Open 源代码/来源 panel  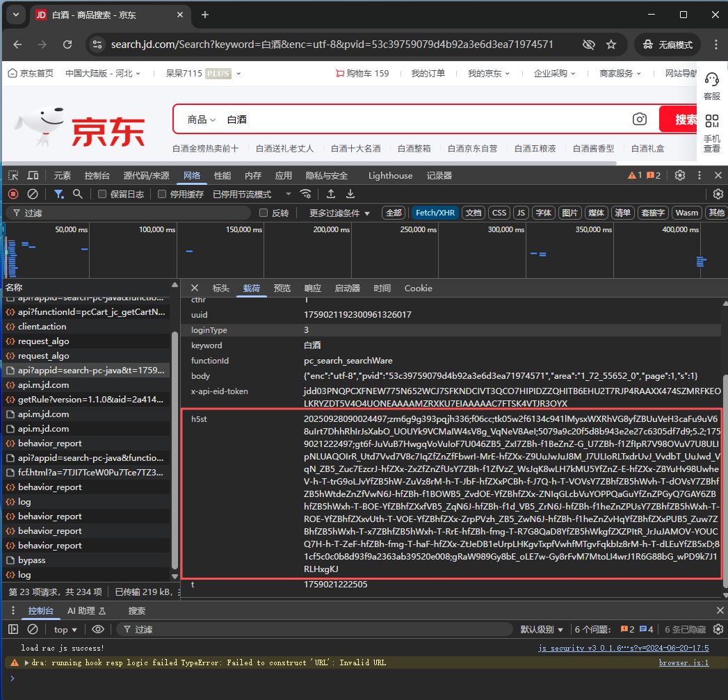[x=146, y=175]
